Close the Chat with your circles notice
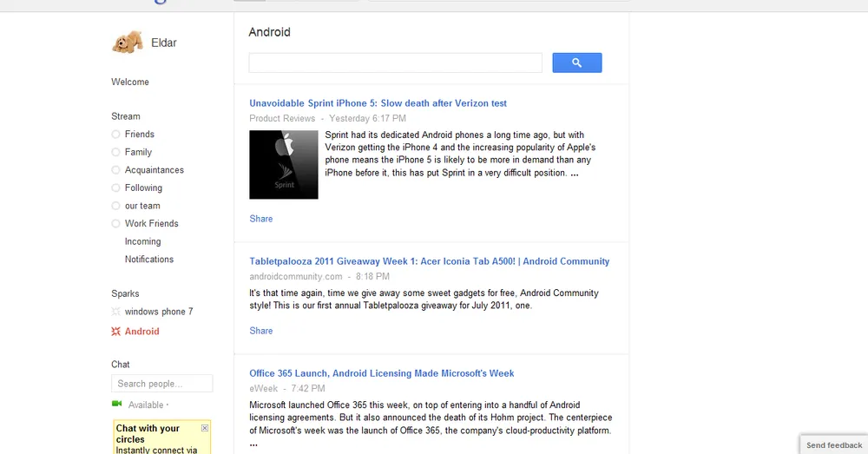868x454 pixels. click(x=205, y=428)
